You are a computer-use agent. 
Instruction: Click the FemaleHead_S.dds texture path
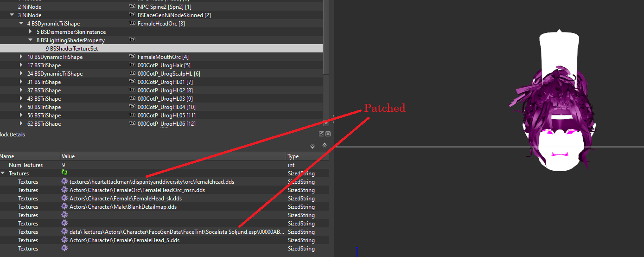tap(124, 240)
